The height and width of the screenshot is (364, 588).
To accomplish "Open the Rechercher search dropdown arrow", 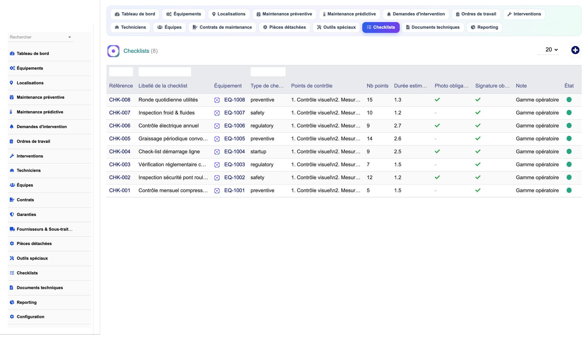I will 69,37.
